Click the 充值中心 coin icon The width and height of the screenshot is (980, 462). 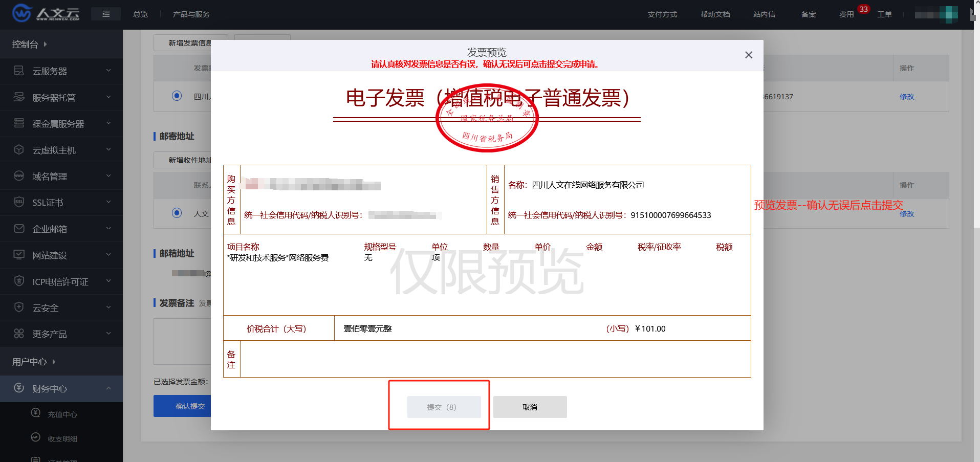point(36,413)
